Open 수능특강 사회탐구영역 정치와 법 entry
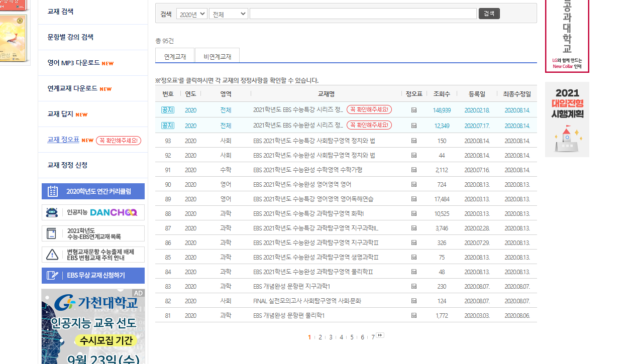 [x=314, y=141]
